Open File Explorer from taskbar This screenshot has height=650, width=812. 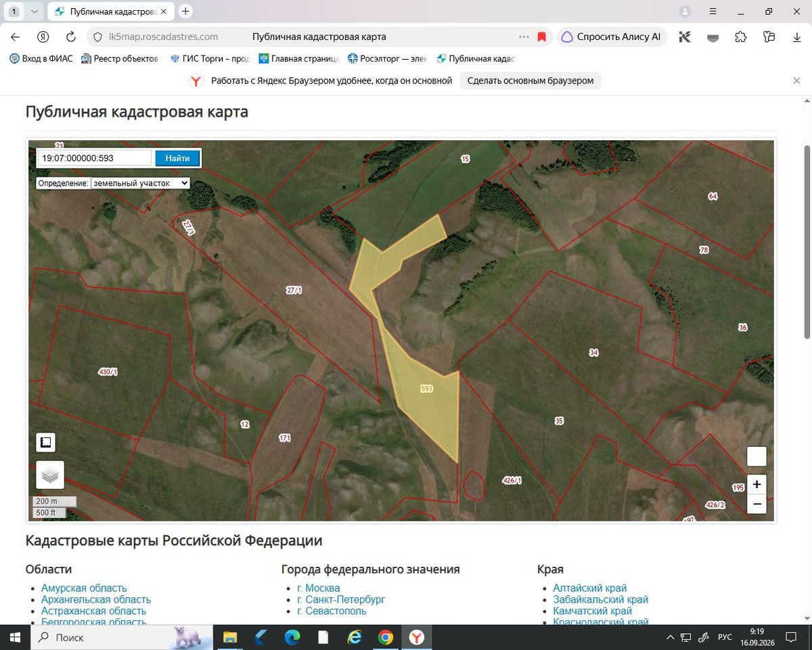tap(231, 637)
